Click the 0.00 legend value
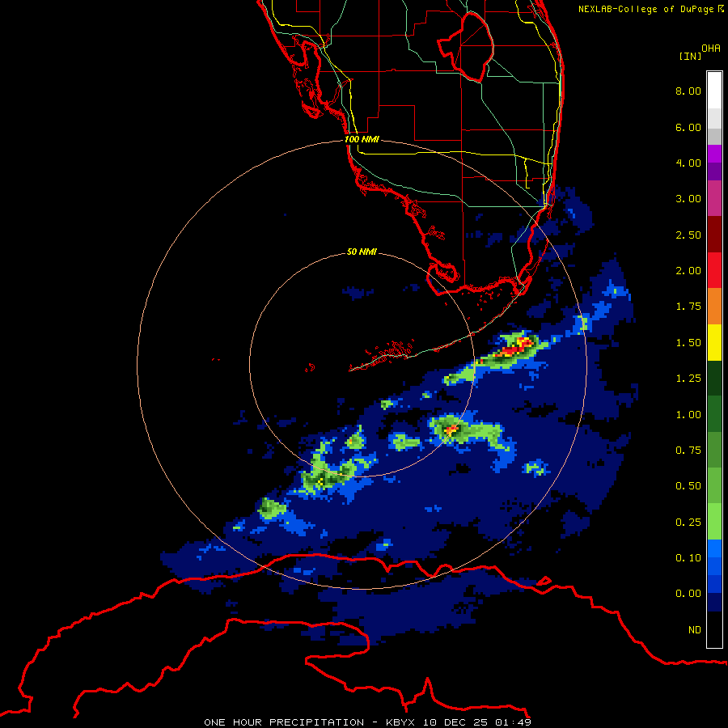This screenshot has height=728, width=728. [x=688, y=594]
